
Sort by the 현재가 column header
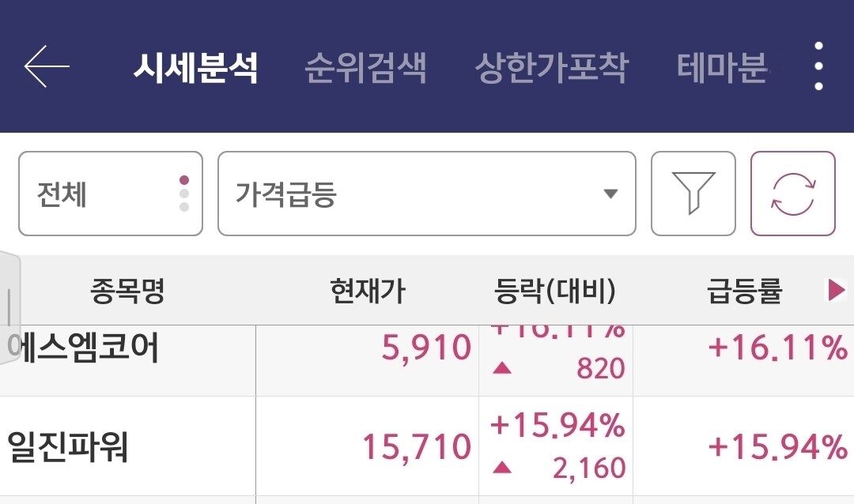tap(367, 291)
